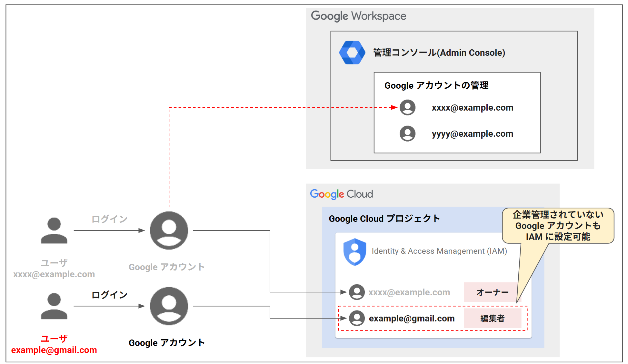The width and height of the screenshot is (628, 364).
Task: Click the Google Workspace title
Action: [358, 16]
